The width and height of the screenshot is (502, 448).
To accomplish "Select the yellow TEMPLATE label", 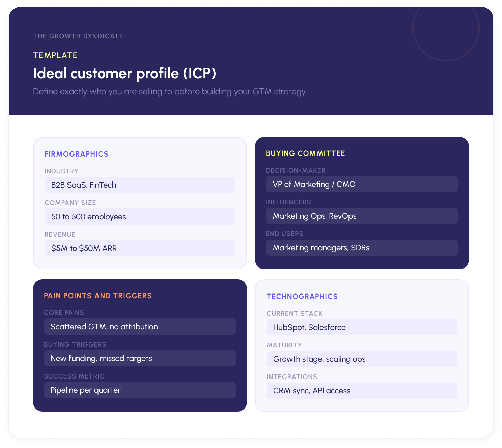I will pyautogui.click(x=55, y=55).
